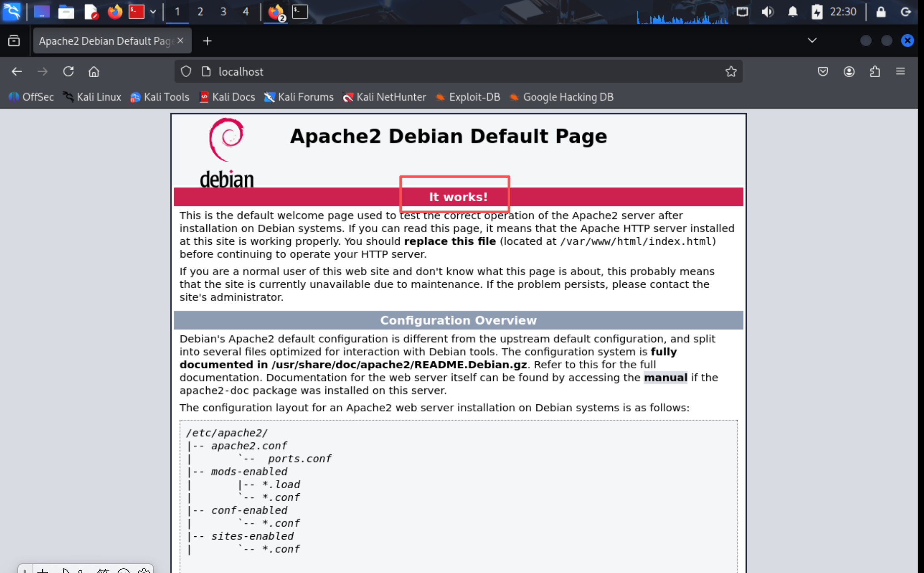Screen dimensions: 924x573
Task: Open the recent browsing Firefox View icon
Action: pyautogui.click(x=14, y=41)
